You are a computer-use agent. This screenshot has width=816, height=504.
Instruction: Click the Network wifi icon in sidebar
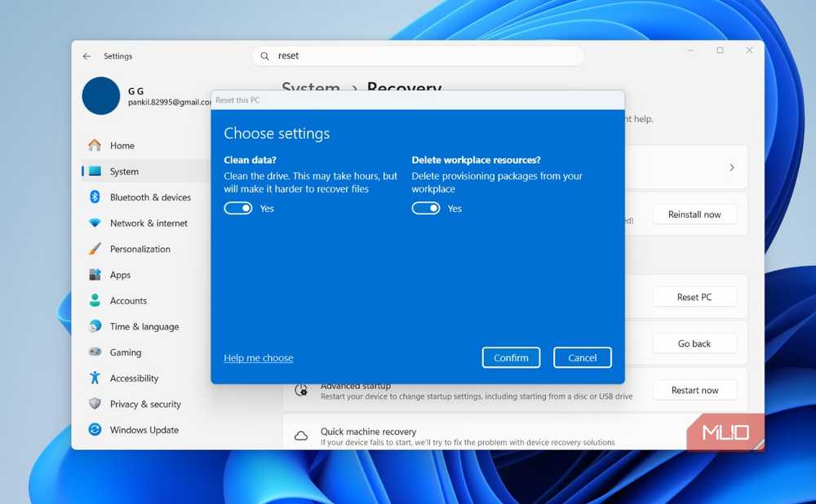click(x=95, y=223)
